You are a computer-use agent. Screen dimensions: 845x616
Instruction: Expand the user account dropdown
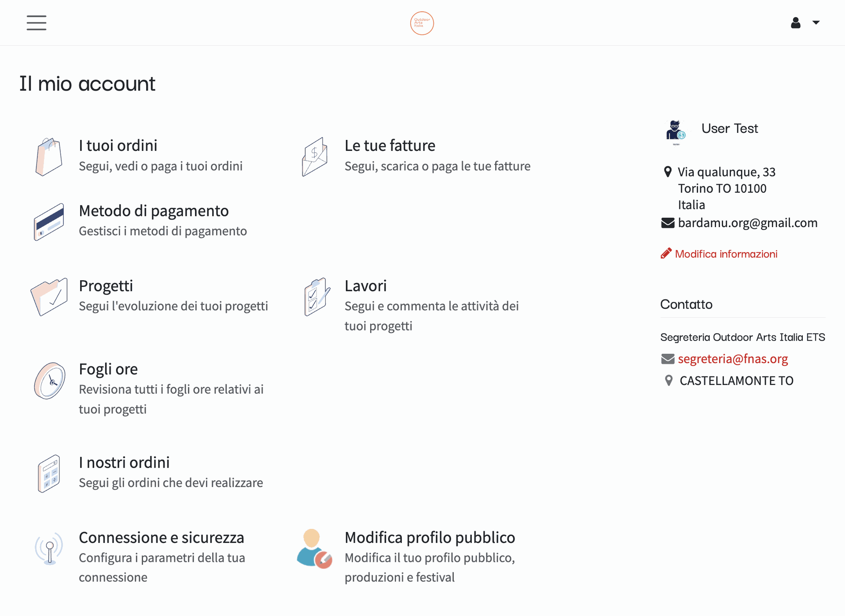pos(805,23)
